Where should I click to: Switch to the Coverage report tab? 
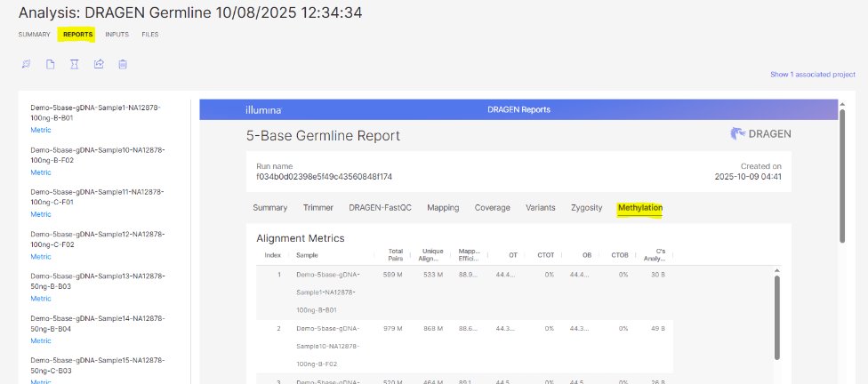[x=492, y=208]
